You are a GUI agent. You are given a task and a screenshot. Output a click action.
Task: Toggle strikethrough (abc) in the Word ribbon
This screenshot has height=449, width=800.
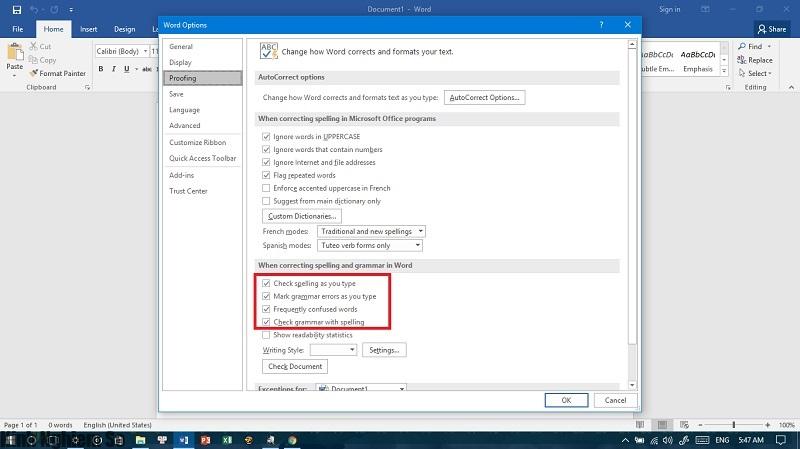[147, 69]
